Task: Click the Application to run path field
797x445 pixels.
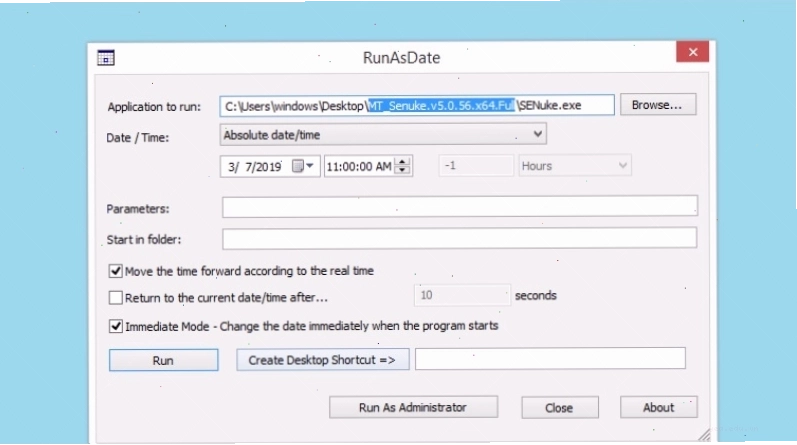Action: (417, 105)
